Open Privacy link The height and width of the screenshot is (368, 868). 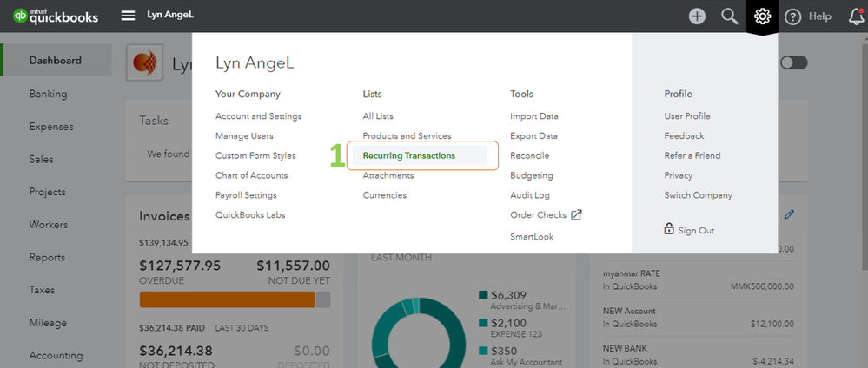pos(678,175)
